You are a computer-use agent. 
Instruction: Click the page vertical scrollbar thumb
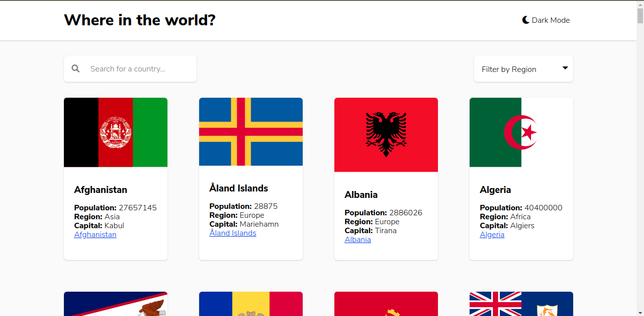(x=640, y=16)
